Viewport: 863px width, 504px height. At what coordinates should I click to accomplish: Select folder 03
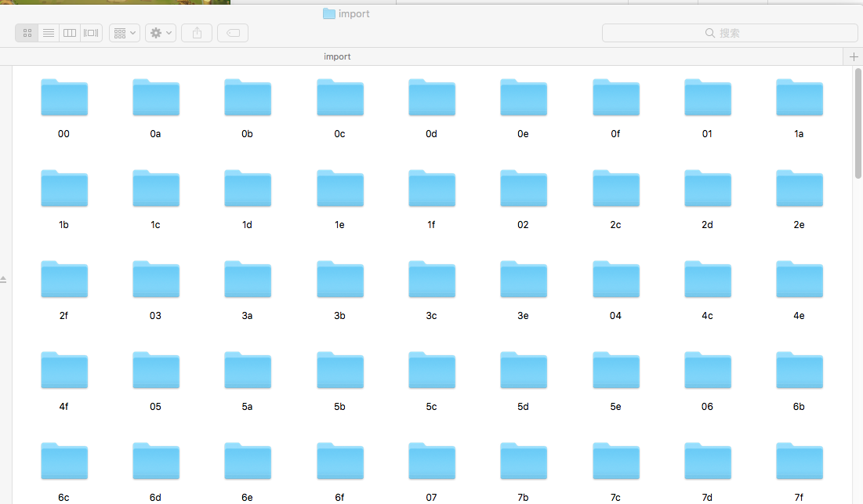[x=156, y=279]
